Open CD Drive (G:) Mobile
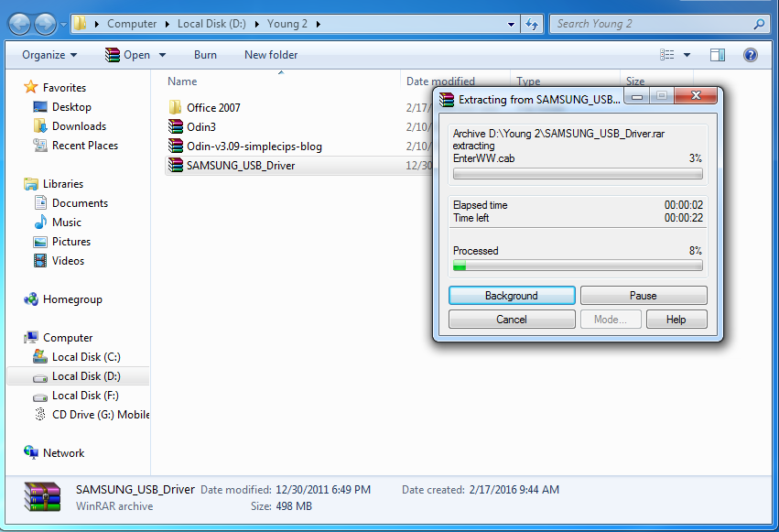 (101, 415)
